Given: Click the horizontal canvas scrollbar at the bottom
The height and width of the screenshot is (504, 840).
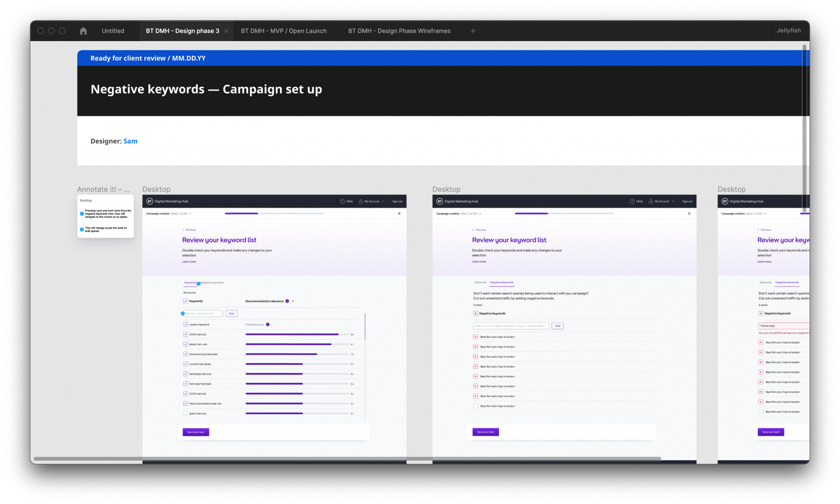Looking at the screenshot, I should 347,459.
